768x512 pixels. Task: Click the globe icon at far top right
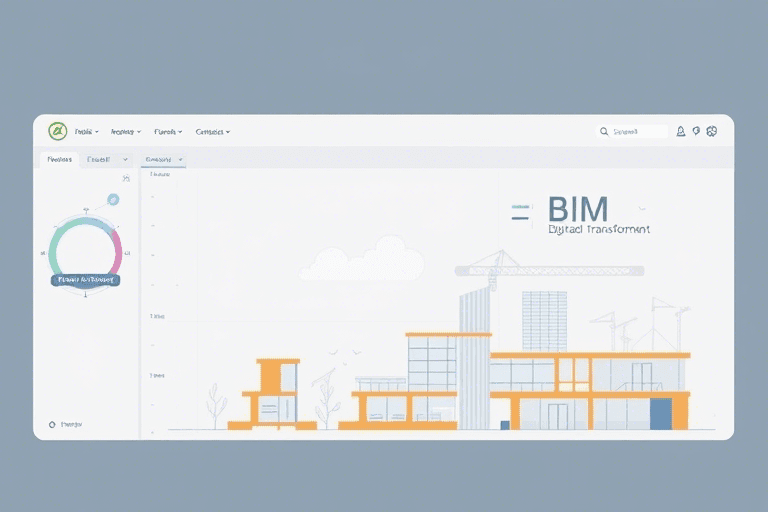(x=712, y=131)
